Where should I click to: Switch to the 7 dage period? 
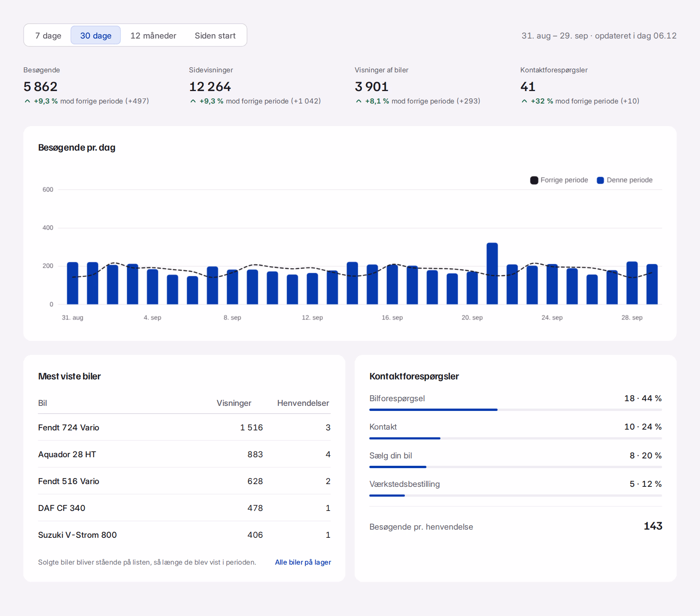pyautogui.click(x=48, y=35)
